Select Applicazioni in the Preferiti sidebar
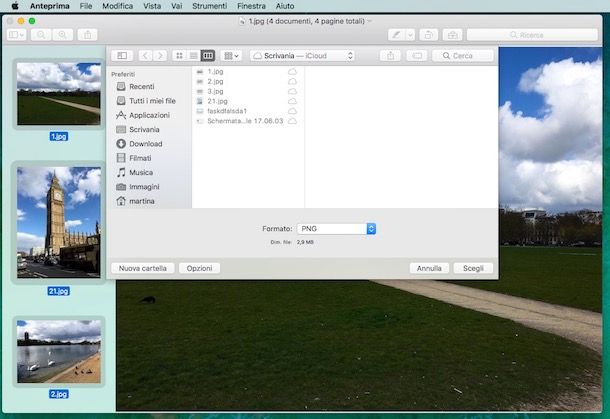The height and width of the screenshot is (419, 610). click(x=149, y=115)
